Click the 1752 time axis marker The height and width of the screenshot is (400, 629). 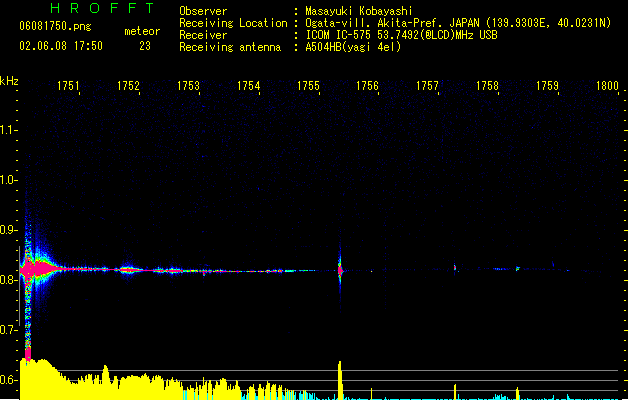click(128, 86)
